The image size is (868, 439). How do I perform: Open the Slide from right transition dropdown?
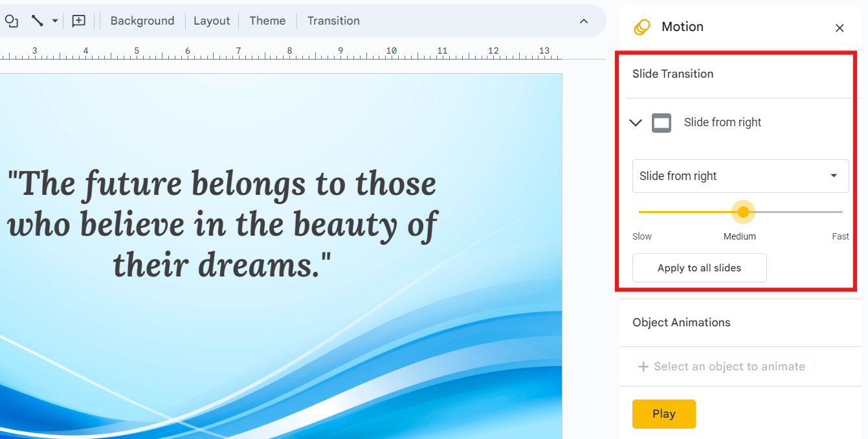pos(740,175)
